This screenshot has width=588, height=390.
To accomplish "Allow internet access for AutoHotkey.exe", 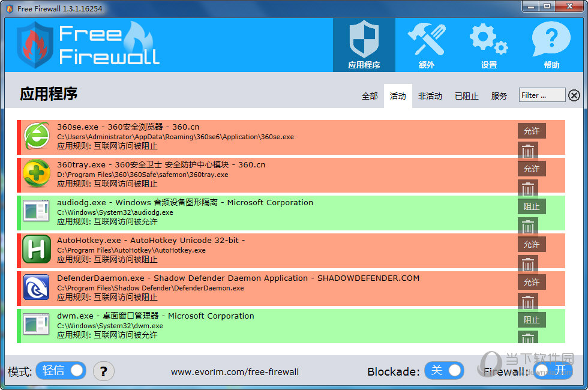I will coord(532,245).
